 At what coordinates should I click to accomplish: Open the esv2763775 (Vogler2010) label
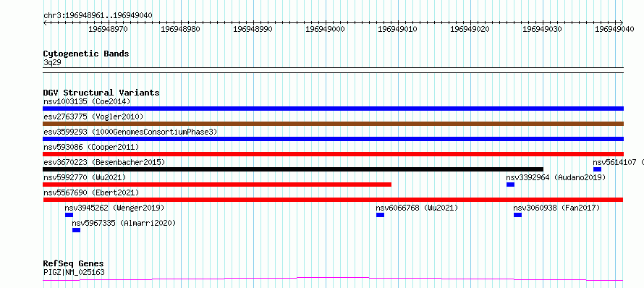(93, 117)
